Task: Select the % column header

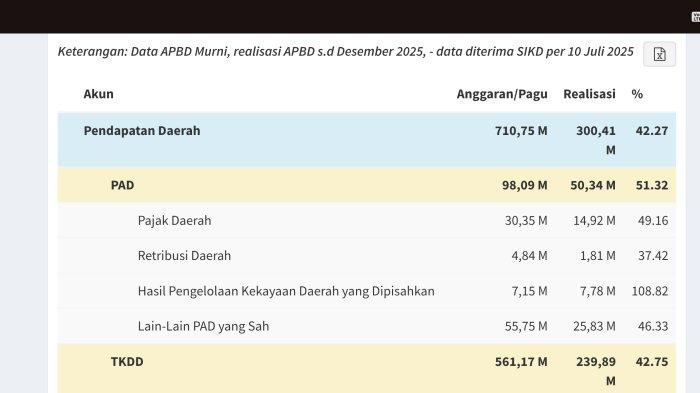Action: tap(637, 94)
